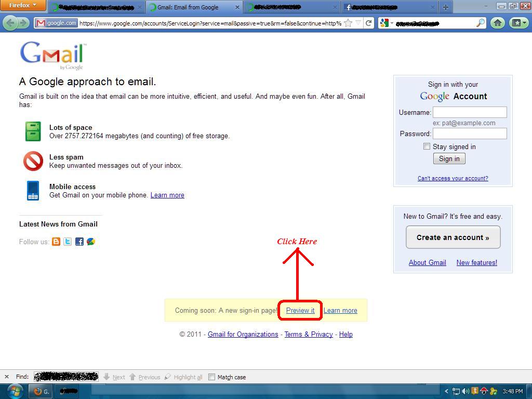This screenshot has height=399, width=532.
Task: Close the Gmail tab
Action: (x=237, y=7)
